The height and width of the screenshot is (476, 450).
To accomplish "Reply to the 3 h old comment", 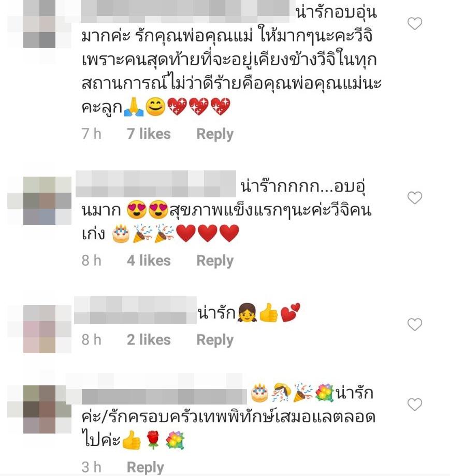I will (x=146, y=467).
